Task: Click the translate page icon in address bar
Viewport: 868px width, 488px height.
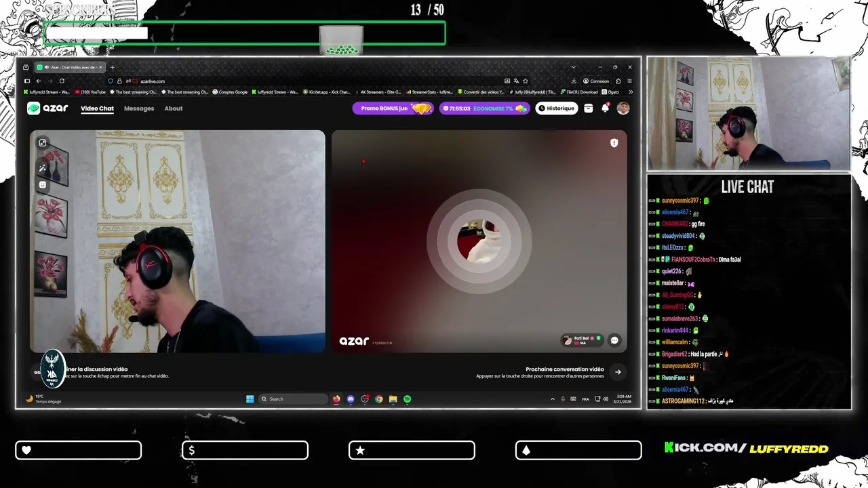Action: pyautogui.click(x=516, y=81)
